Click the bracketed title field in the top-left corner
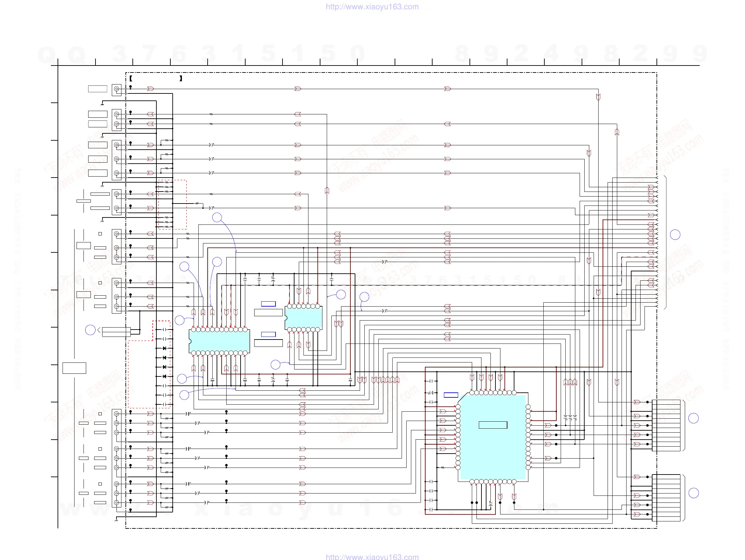The width and height of the screenshot is (745, 560). 156,78
